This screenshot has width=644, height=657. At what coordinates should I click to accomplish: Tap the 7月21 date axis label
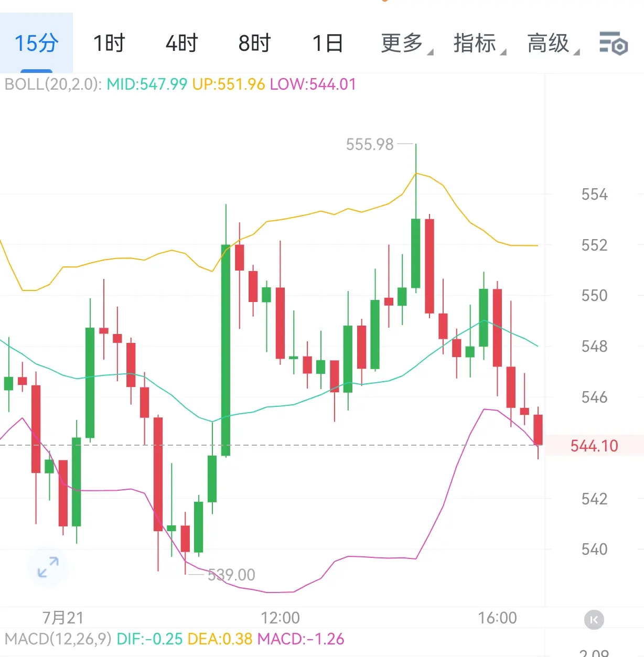[x=63, y=618]
